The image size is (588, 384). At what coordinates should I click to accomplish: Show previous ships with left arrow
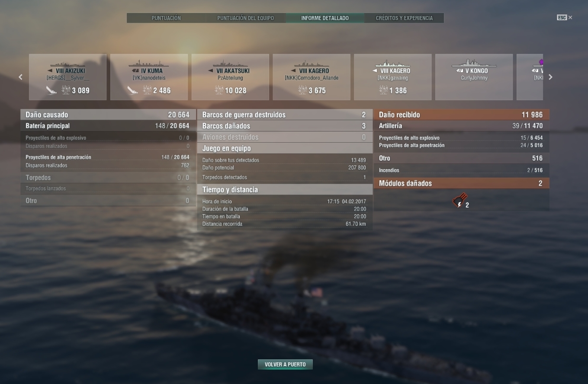[20, 77]
